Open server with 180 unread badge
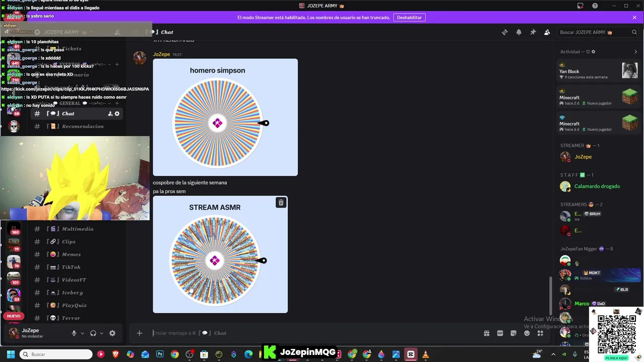Screen dimensions: 644x362 14,228
